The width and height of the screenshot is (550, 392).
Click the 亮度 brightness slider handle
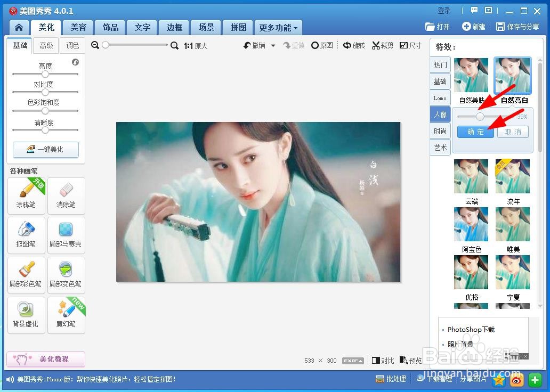[x=45, y=74]
